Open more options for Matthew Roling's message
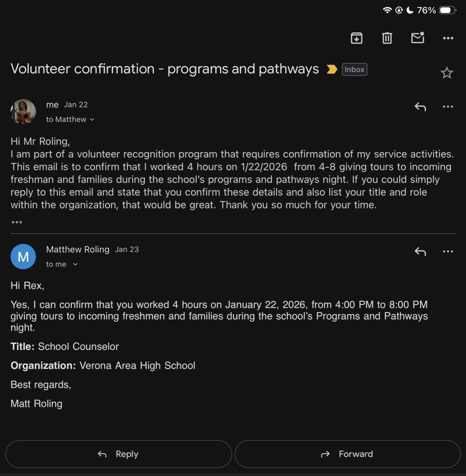Screen dimensions: 466x476 (x=448, y=252)
